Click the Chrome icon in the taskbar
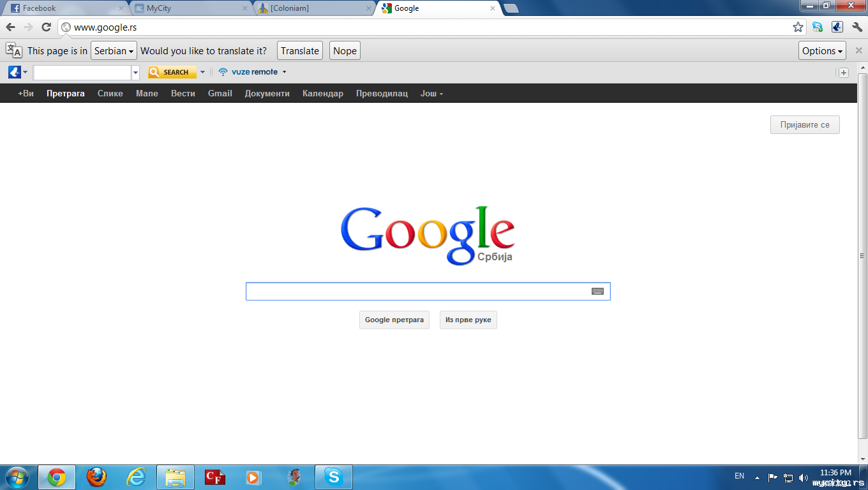Screen dimensions: 868x490 point(57,477)
